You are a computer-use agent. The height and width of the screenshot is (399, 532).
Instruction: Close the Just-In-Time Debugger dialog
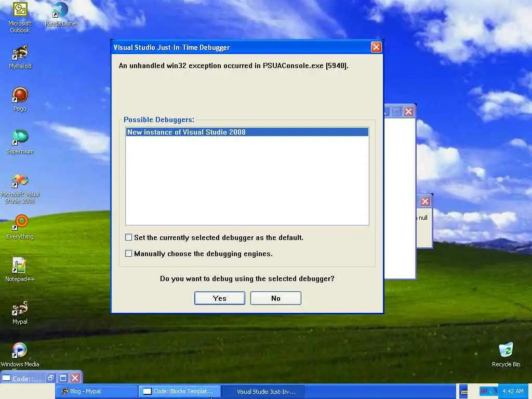pyautogui.click(x=376, y=47)
